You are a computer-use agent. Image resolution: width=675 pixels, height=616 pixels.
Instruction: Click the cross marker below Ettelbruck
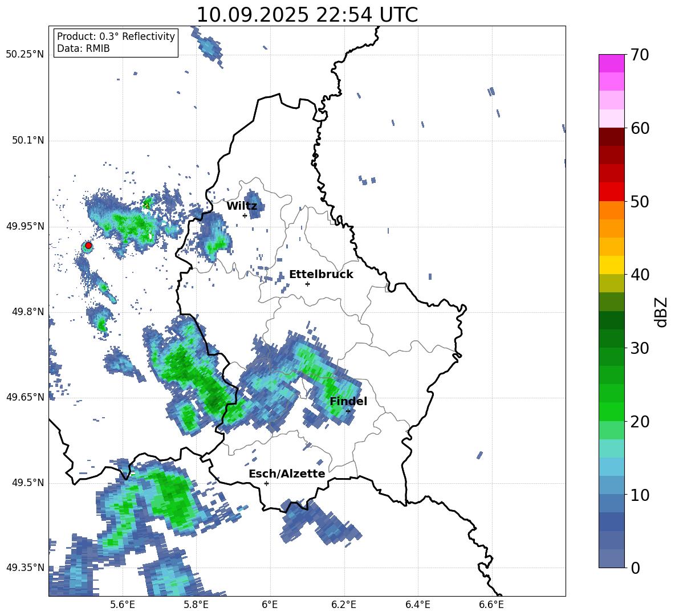pos(307,284)
